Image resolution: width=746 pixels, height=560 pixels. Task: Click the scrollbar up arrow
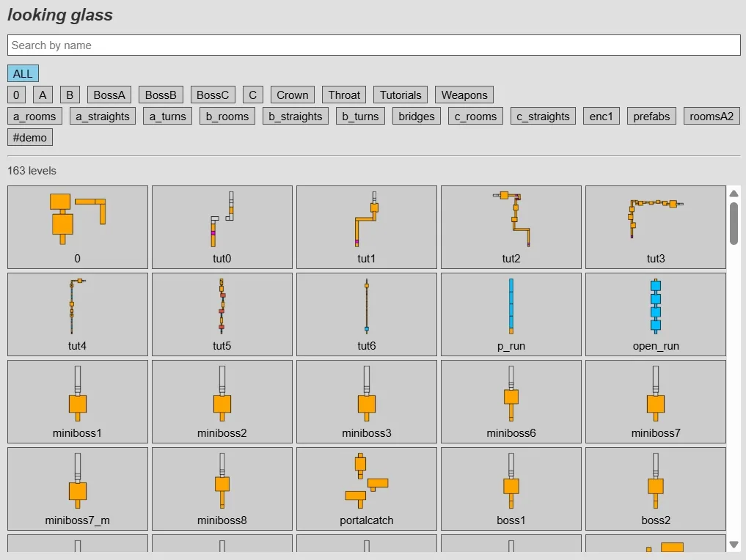coord(734,194)
